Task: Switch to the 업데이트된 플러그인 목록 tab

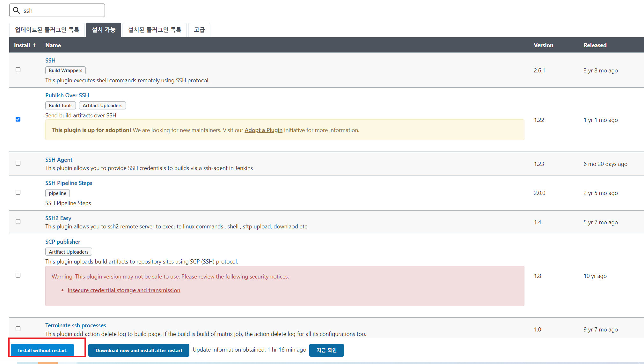Action: coord(47,30)
